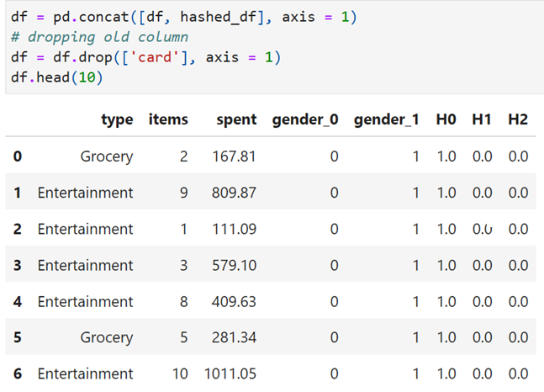This screenshot has width=544, height=392.
Task: Select row index 3 label
Action: click(x=18, y=265)
